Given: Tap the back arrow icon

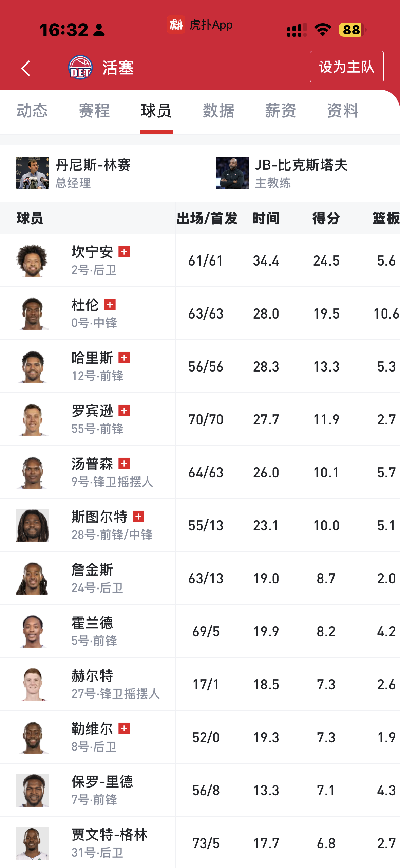Looking at the screenshot, I should [x=26, y=68].
